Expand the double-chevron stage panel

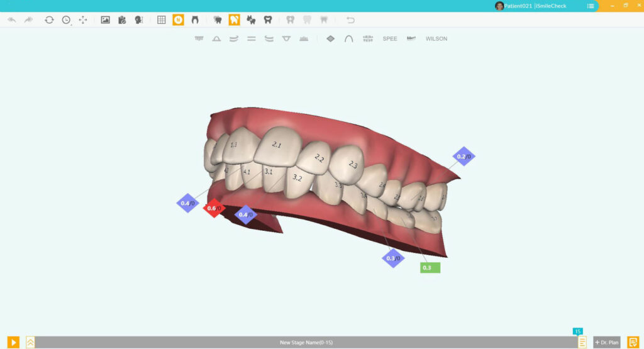30,342
